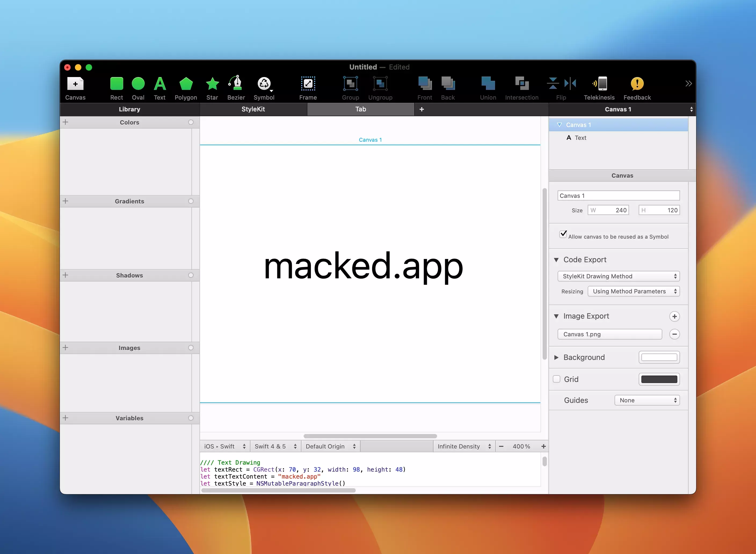Switch to the StyleKit tab
756x554 pixels.
(x=253, y=109)
